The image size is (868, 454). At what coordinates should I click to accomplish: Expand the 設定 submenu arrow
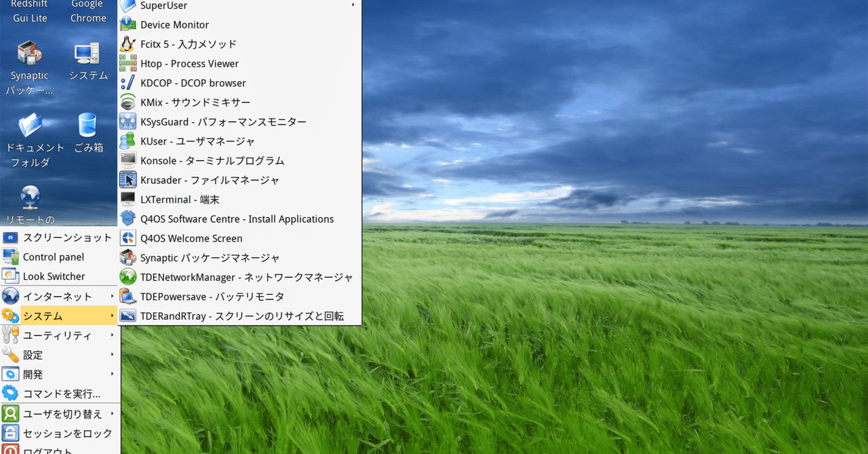point(112,354)
